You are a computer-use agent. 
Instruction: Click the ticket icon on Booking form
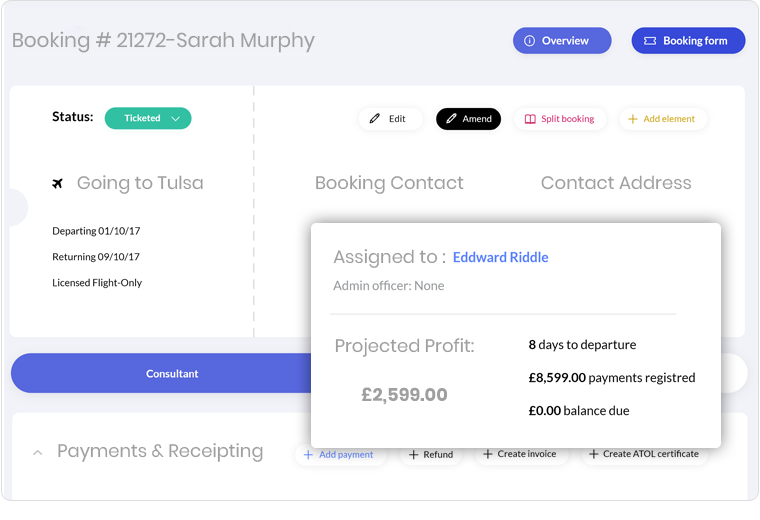[649, 41]
